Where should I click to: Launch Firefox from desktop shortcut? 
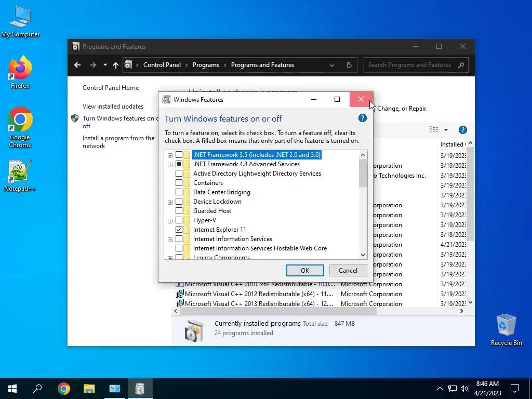click(20, 72)
